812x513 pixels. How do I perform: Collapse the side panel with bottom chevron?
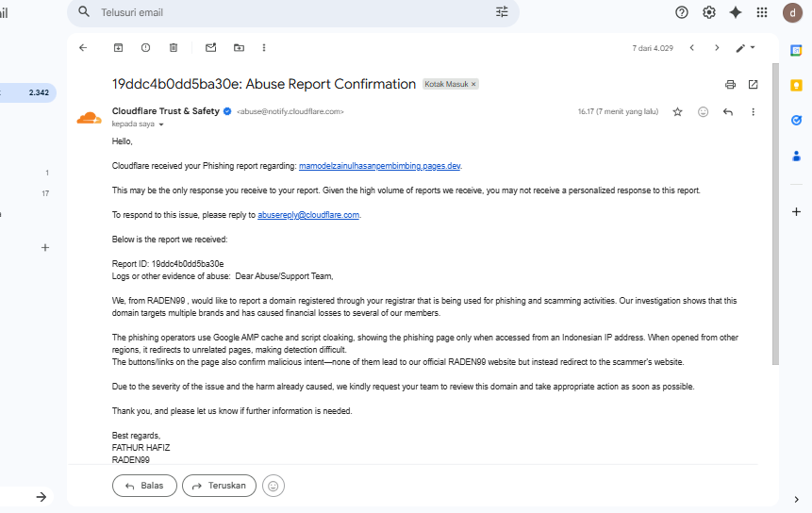(796, 500)
